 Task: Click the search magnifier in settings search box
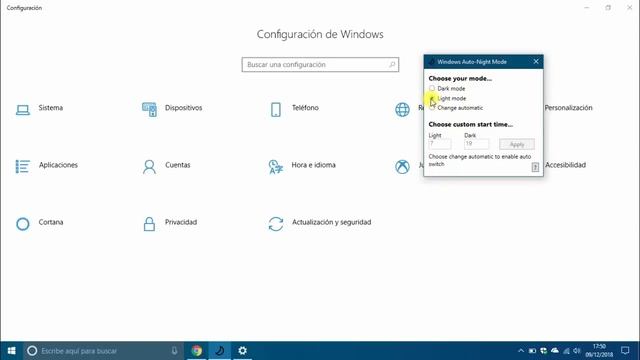[x=392, y=64]
